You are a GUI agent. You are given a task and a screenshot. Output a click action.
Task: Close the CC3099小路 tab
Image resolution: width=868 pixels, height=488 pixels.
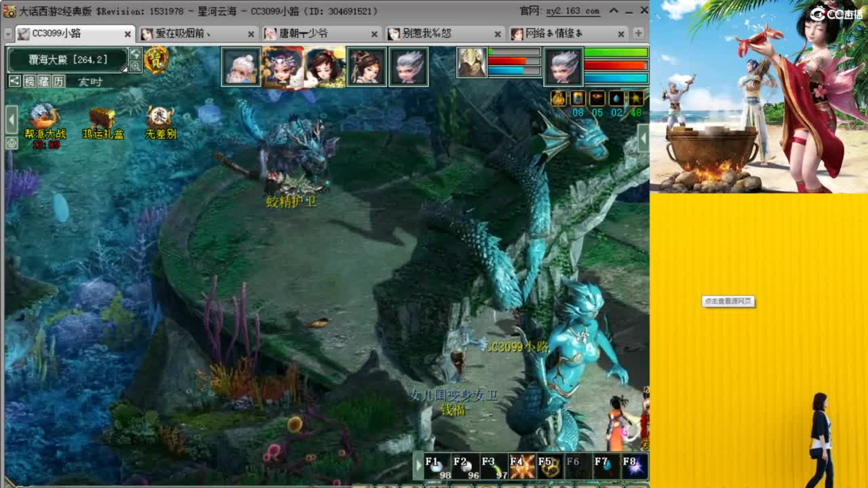(127, 34)
